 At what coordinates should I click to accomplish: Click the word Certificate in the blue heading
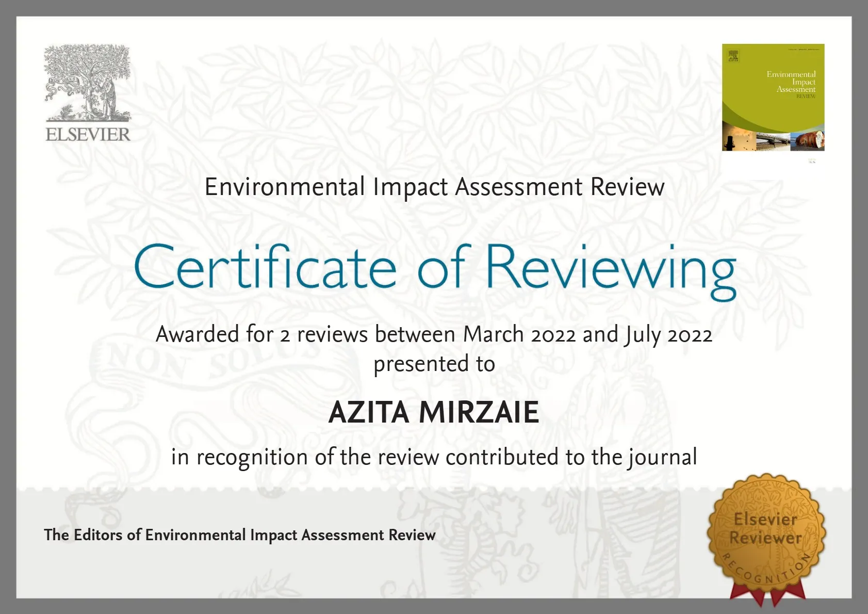tap(265, 267)
